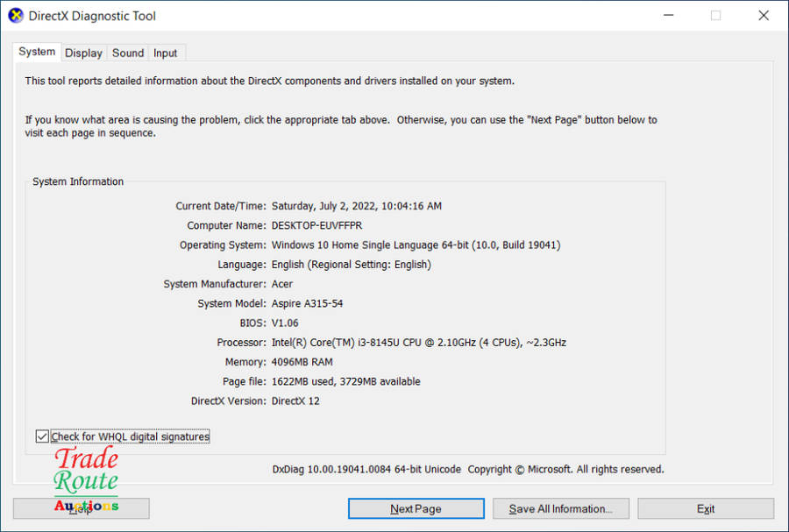Screen dimensions: 789x532
Task: Select the System tab
Action: [37, 52]
